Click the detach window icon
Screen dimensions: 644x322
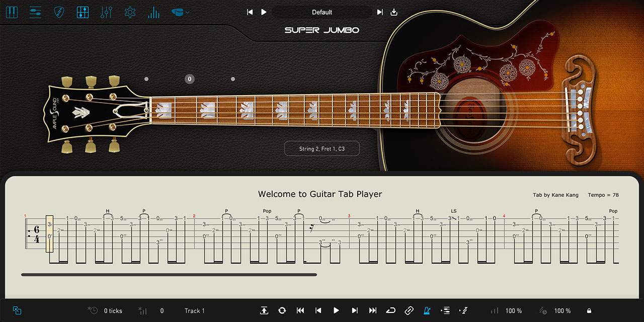[x=17, y=311]
